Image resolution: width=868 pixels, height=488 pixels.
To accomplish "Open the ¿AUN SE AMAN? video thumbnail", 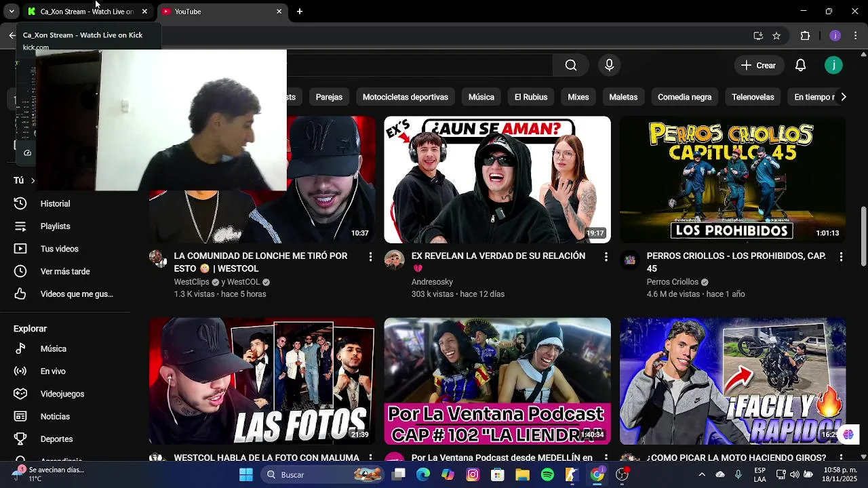I will tap(497, 180).
